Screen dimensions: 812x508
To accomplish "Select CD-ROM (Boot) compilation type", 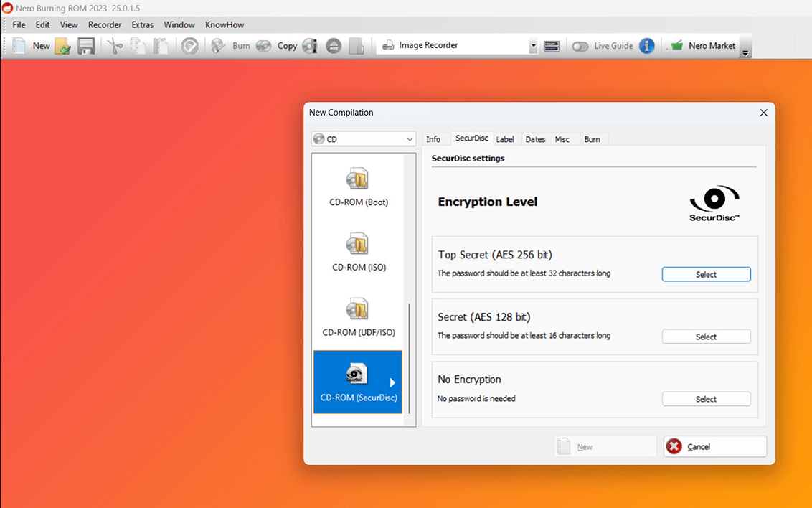I will click(359, 187).
